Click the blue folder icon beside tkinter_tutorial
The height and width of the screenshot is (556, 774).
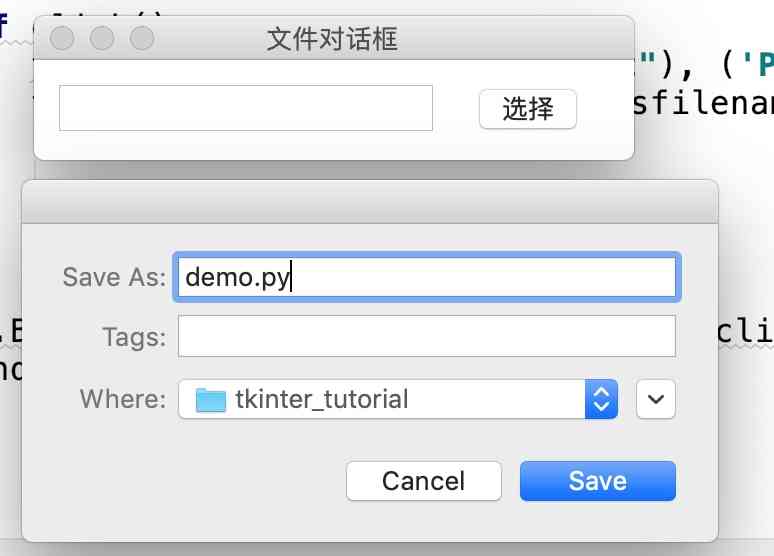[x=211, y=400]
